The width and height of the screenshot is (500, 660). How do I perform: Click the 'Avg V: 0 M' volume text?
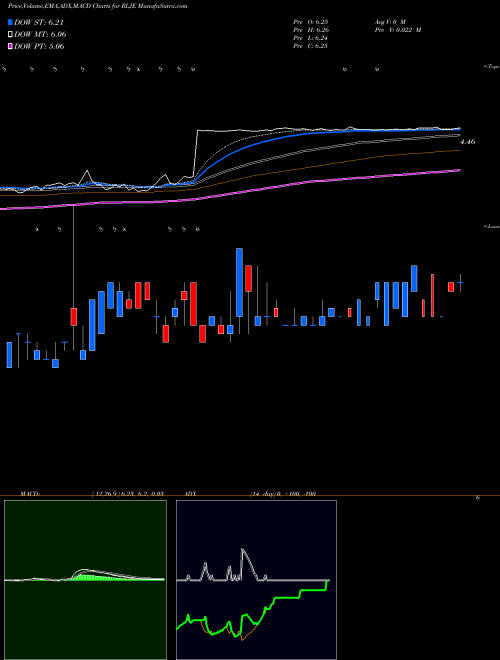pyautogui.click(x=391, y=21)
